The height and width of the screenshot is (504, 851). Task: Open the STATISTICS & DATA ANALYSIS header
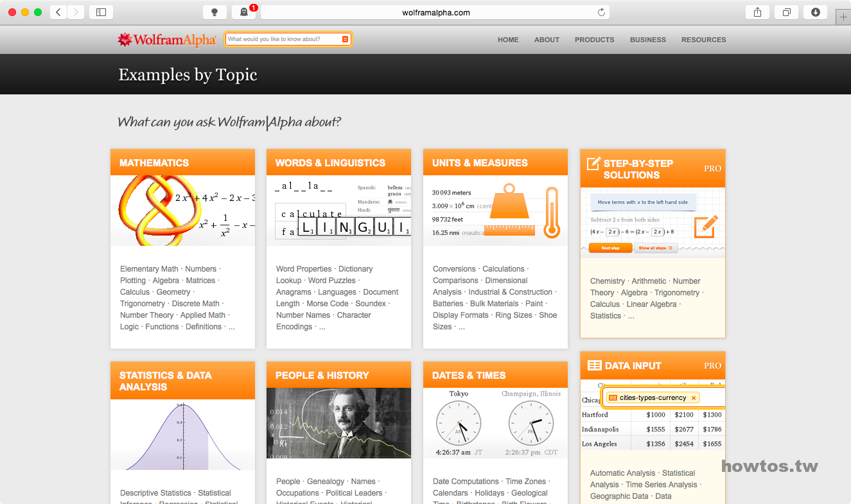[x=182, y=381]
